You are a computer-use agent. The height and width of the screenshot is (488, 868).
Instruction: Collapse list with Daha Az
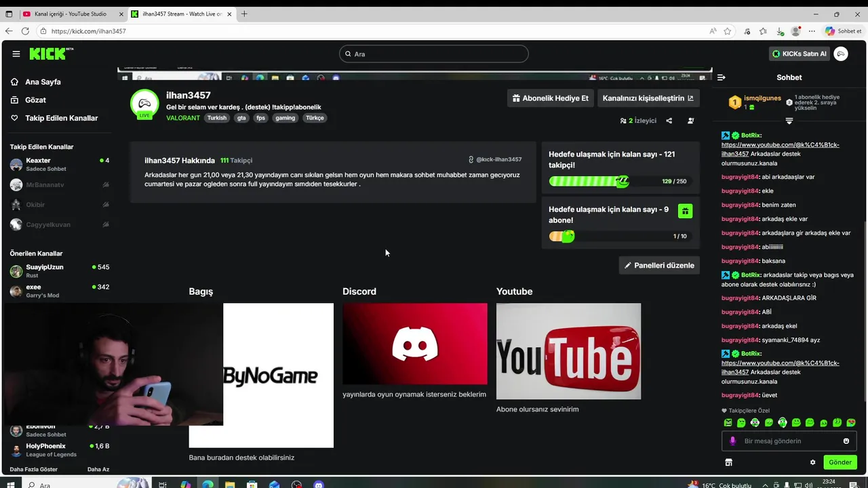[98, 469]
